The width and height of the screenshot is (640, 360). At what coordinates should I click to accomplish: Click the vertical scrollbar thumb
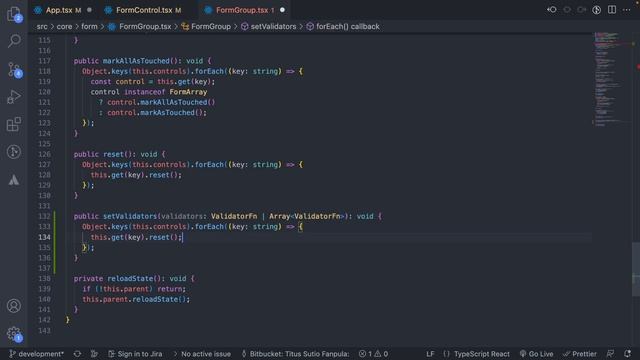636,269
